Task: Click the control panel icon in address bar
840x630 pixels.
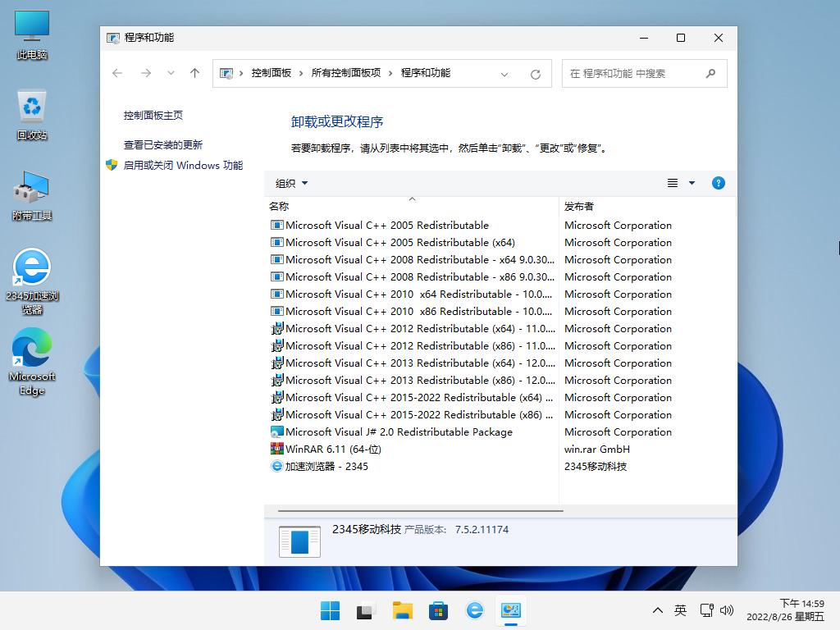Action: click(x=226, y=73)
